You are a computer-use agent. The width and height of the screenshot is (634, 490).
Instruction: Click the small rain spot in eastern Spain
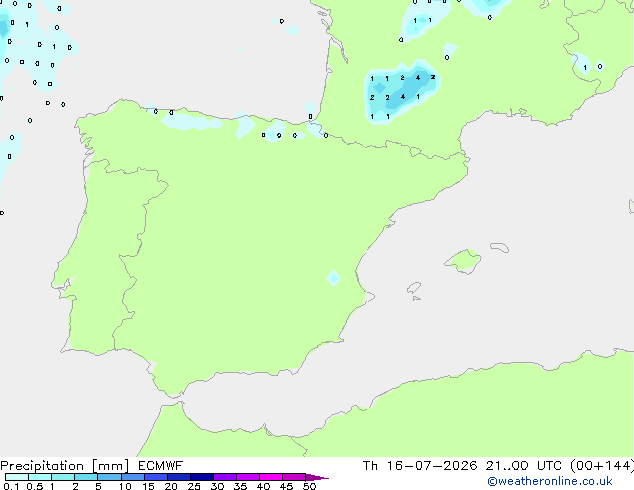click(x=334, y=278)
